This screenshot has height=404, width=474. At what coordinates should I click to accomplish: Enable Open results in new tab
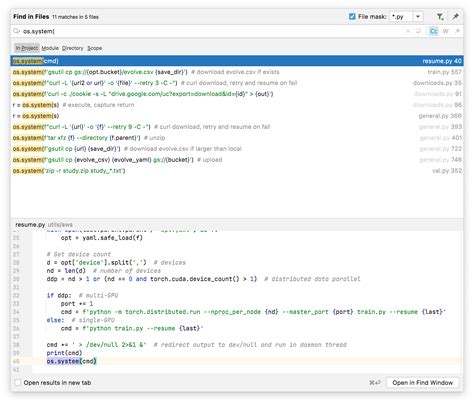[x=18, y=383]
